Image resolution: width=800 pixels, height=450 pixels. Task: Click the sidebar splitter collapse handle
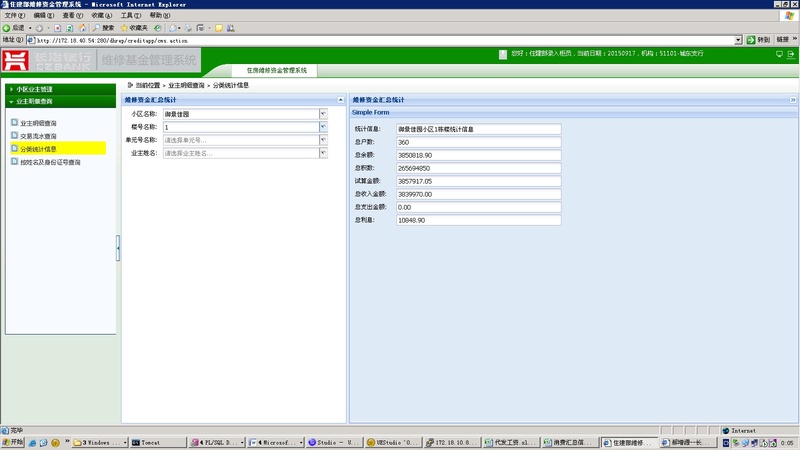118,248
